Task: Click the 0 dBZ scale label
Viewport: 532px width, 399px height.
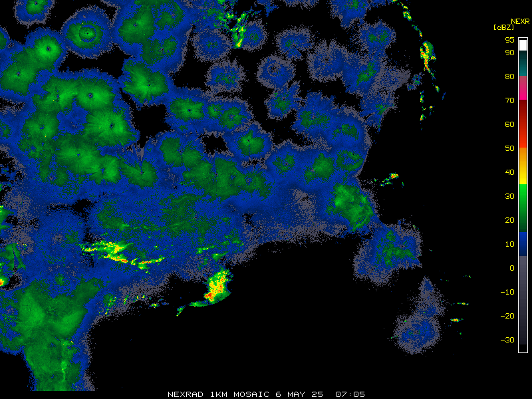Action: click(x=512, y=268)
